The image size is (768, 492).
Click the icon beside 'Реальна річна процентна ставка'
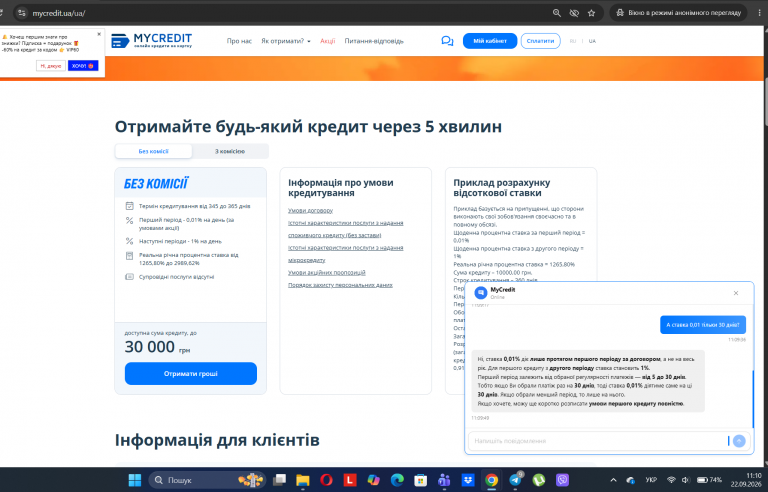tap(129, 255)
